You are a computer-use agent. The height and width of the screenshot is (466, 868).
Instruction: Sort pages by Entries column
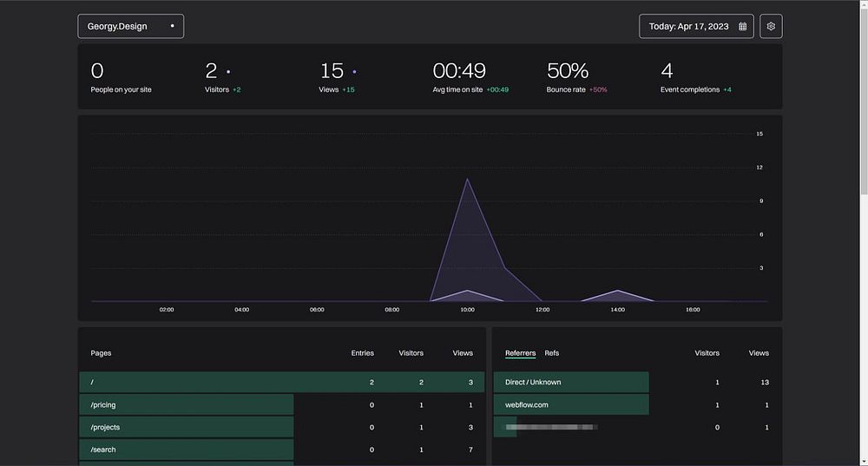point(362,353)
